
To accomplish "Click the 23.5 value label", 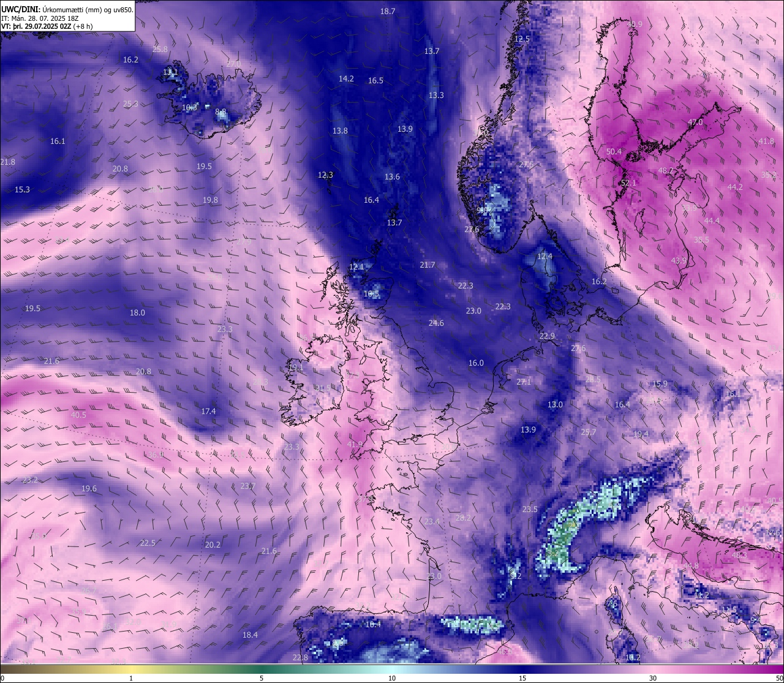I will pyautogui.click(x=530, y=509).
